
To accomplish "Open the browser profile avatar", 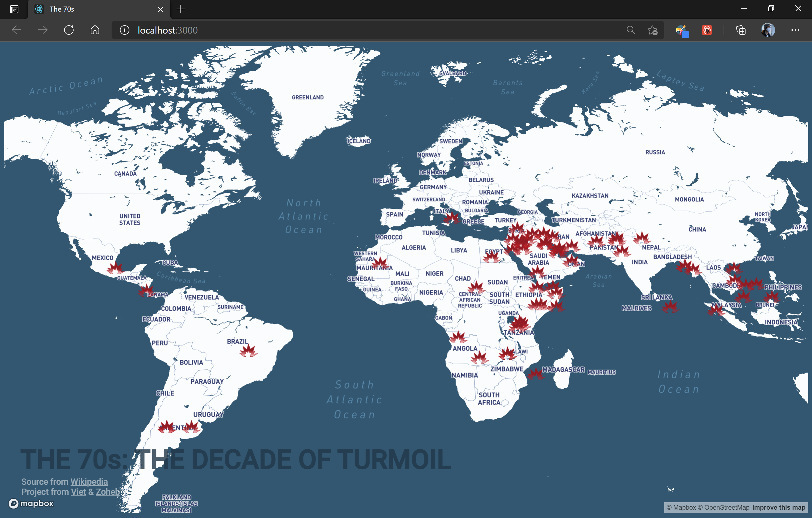I will coord(768,30).
